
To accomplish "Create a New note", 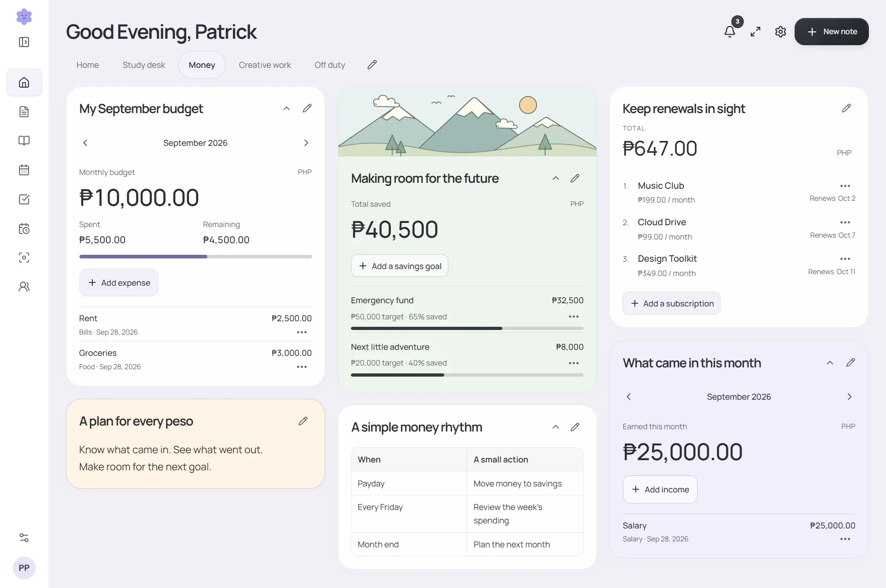I will 832,31.
